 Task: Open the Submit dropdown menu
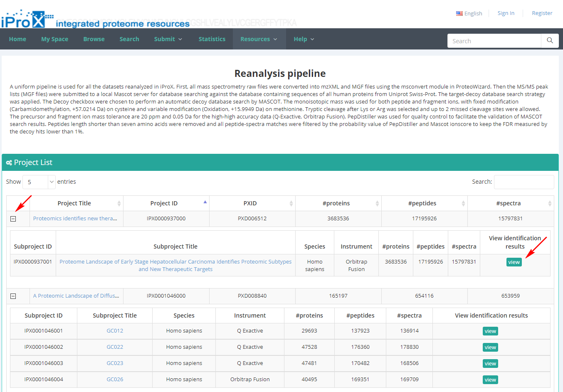(x=168, y=39)
